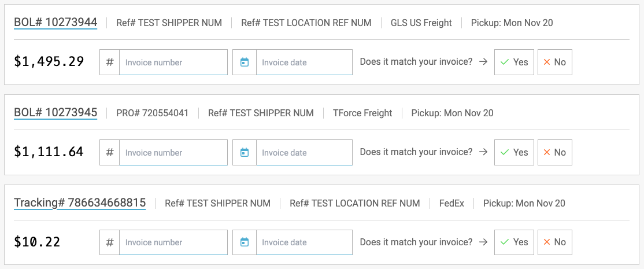Open Tracking# 786634668815 link

[80, 203]
